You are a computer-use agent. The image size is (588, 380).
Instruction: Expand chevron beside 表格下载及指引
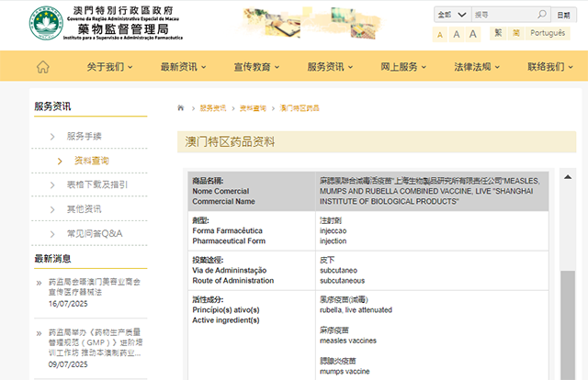[x=52, y=185]
